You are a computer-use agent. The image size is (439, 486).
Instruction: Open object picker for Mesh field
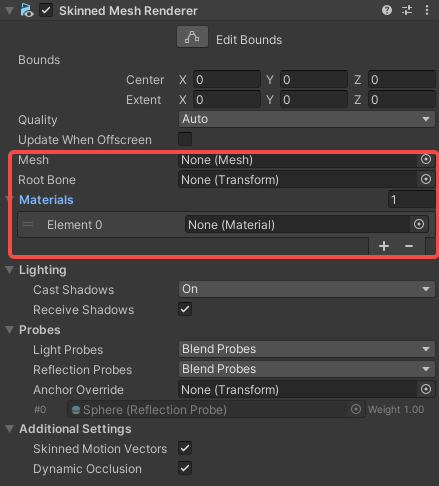(x=426, y=160)
